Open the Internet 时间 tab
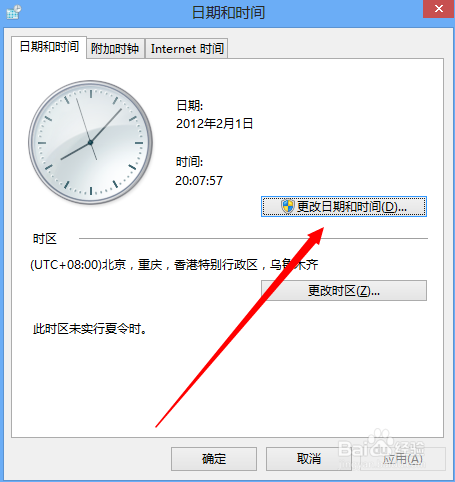The image size is (455, 482). pyautogui.click(x=187, y=49)
